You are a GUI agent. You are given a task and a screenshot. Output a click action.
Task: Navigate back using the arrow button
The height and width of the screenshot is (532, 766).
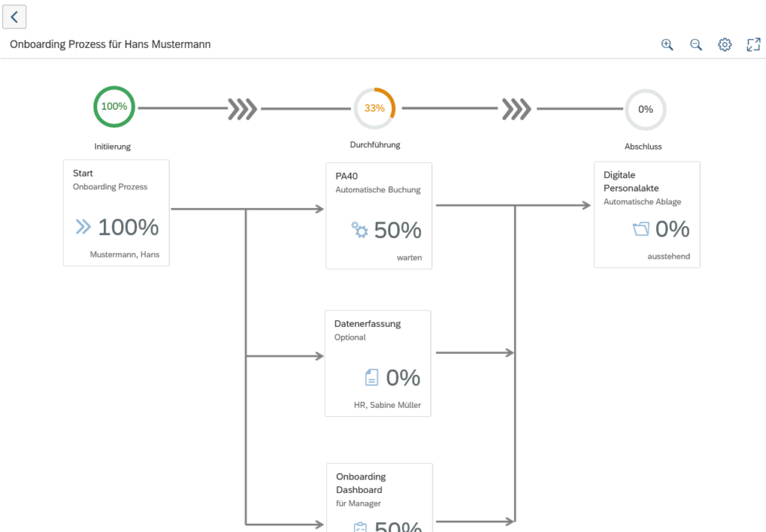click(14, 16)
